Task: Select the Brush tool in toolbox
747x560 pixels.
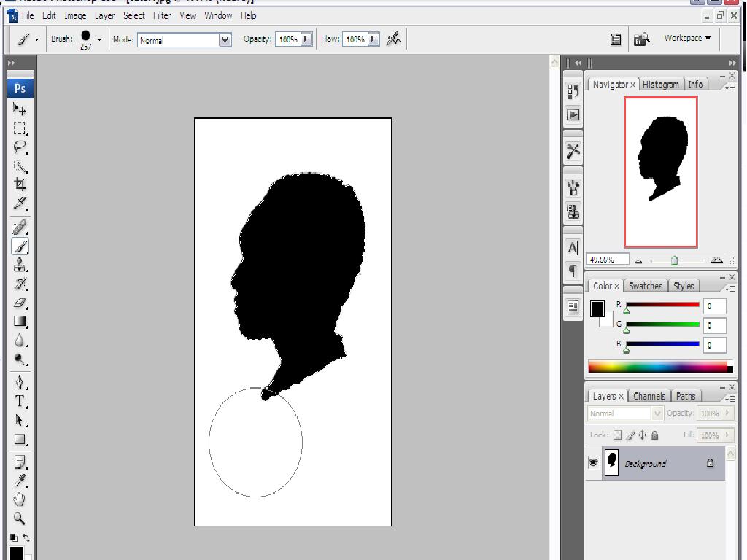Action: coord(20,246)
